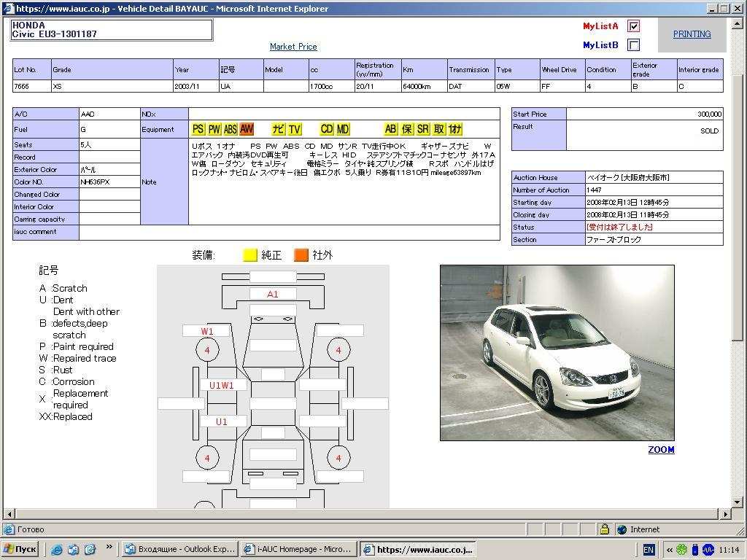This screenshot has width=747, height=560.
Task: Click the U1W1 marker on car diagram
Action: click(222, 385)
